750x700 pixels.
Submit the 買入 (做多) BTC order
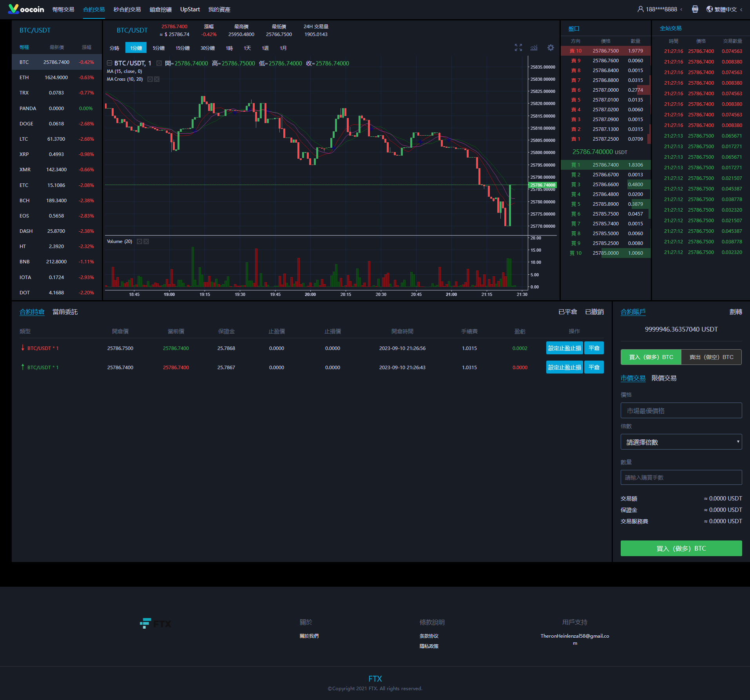(681, 548)
